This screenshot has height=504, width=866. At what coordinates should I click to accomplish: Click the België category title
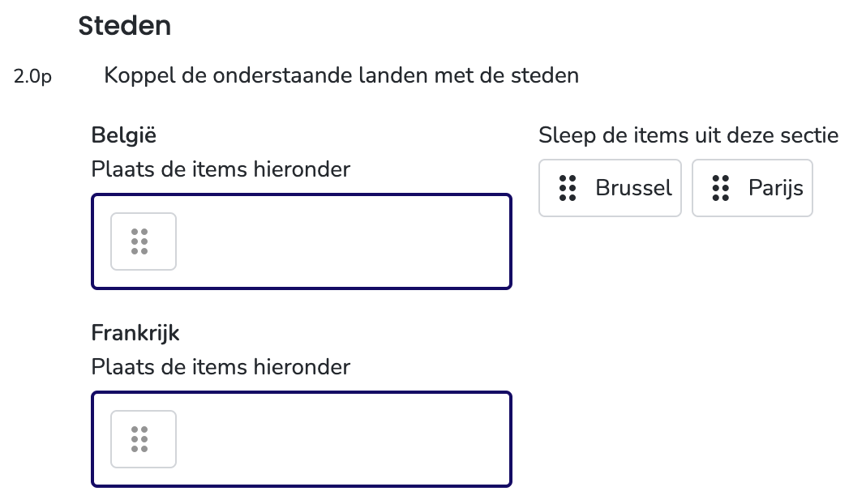pos(124,135)
